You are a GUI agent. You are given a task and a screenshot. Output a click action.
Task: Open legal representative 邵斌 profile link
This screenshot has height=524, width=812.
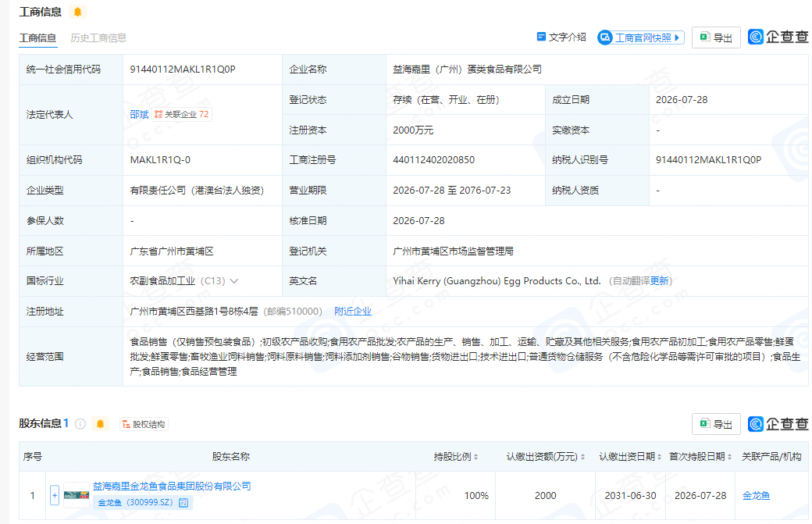(x=139, y=115)
